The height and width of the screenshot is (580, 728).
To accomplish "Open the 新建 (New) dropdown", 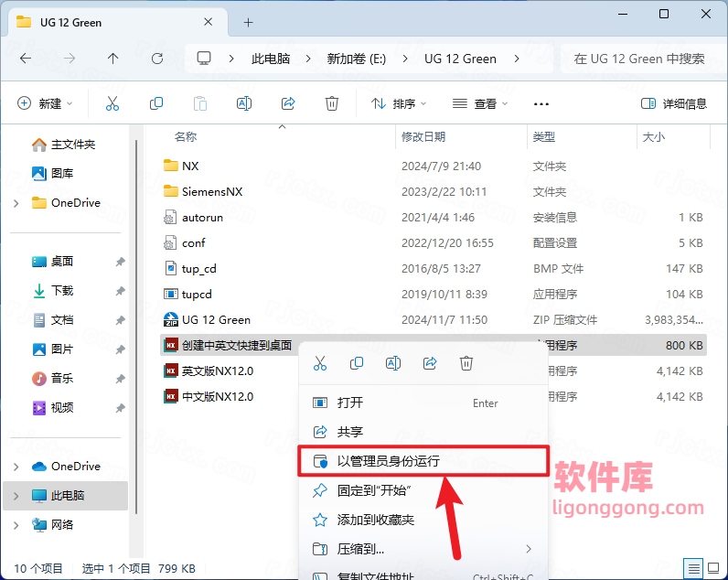I will coord(45,103).
